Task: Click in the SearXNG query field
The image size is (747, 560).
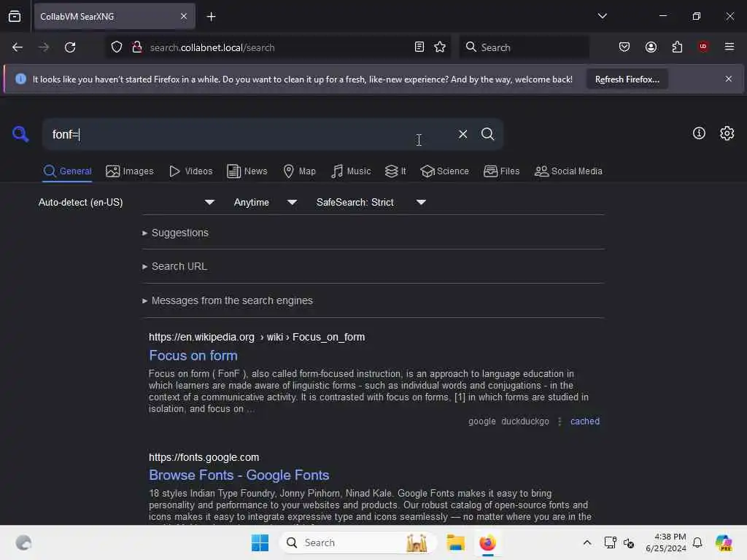Action: click(248, 135)
